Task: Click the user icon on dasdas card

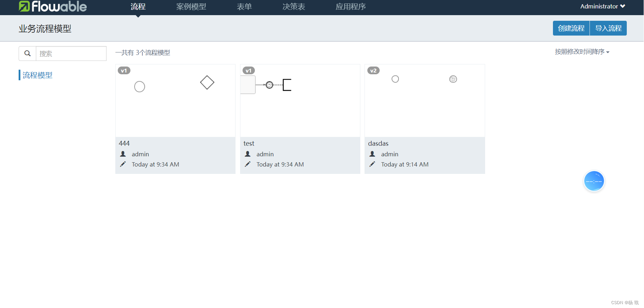Action: click(x=373, y=154)
